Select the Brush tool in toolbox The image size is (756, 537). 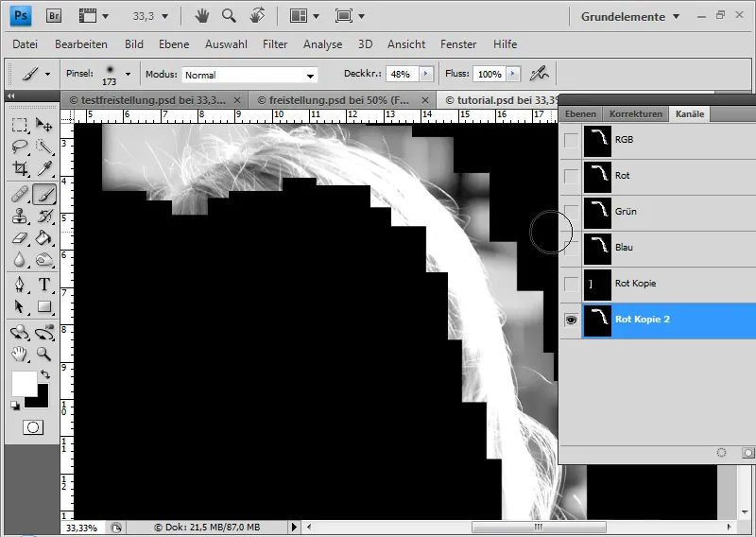[x=44, y=195]
